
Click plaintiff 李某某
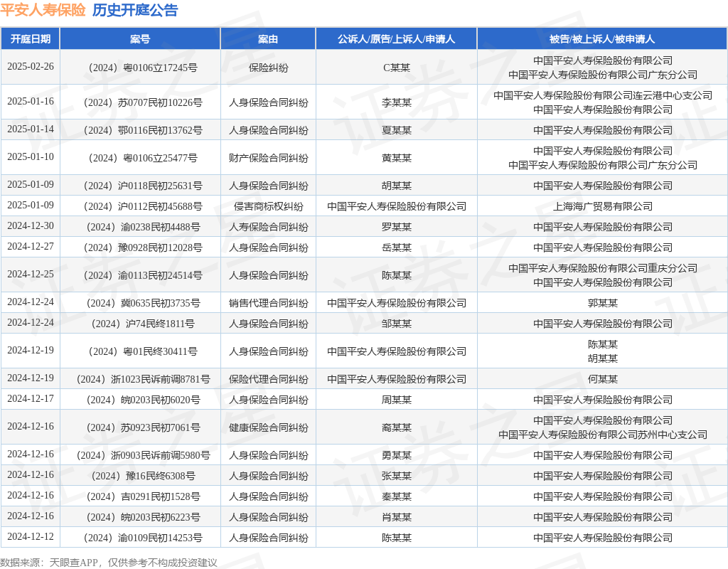tap(397, 102)
